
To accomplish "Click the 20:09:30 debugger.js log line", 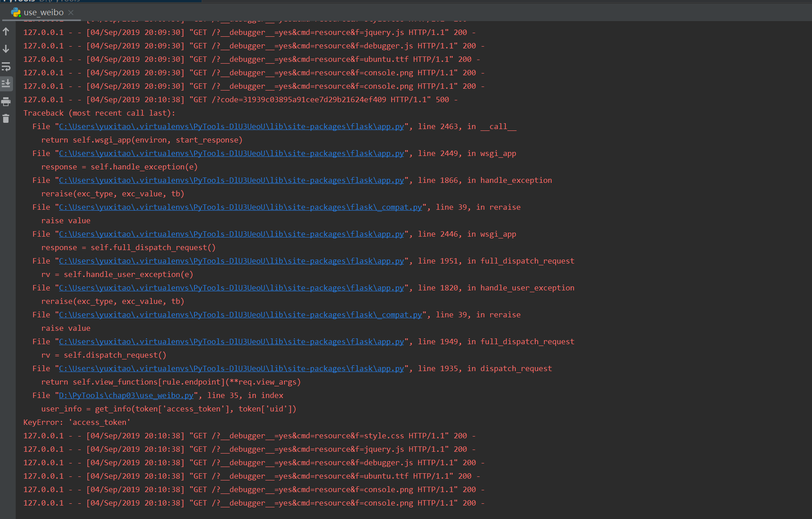I will click(254, 46).
